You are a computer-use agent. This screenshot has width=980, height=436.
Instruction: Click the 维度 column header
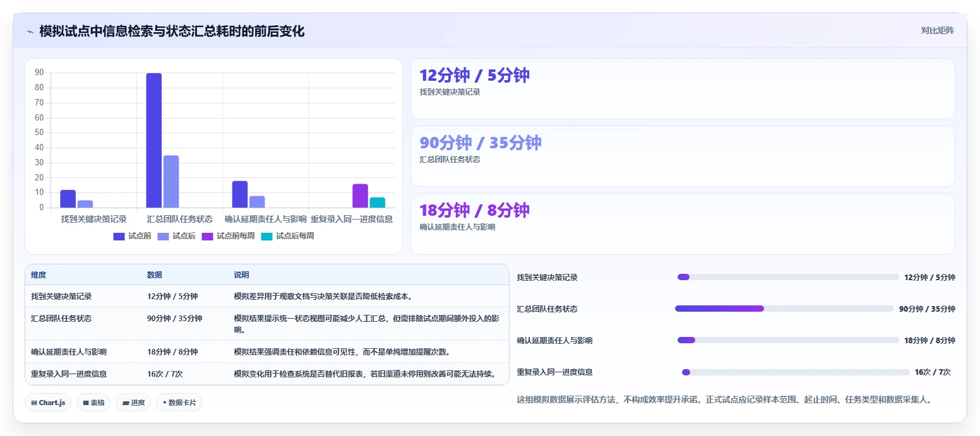pos(39,275)
